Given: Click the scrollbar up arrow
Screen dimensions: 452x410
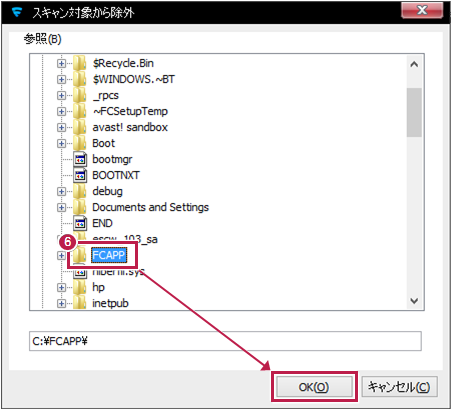Looking at the screenshot, I should point(414,64).
